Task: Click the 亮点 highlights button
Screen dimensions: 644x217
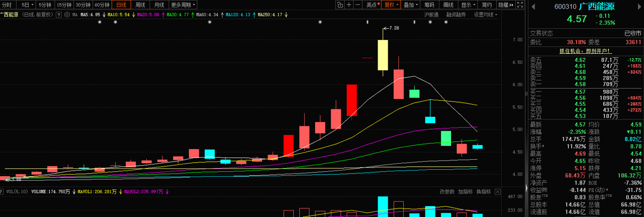Action: click(372, 5)
